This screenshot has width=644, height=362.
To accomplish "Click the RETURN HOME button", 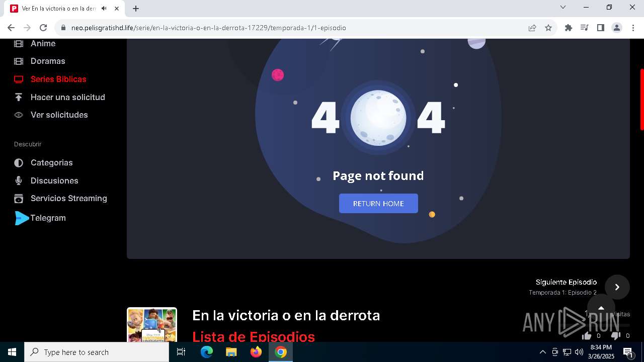I will pos(378,203).
